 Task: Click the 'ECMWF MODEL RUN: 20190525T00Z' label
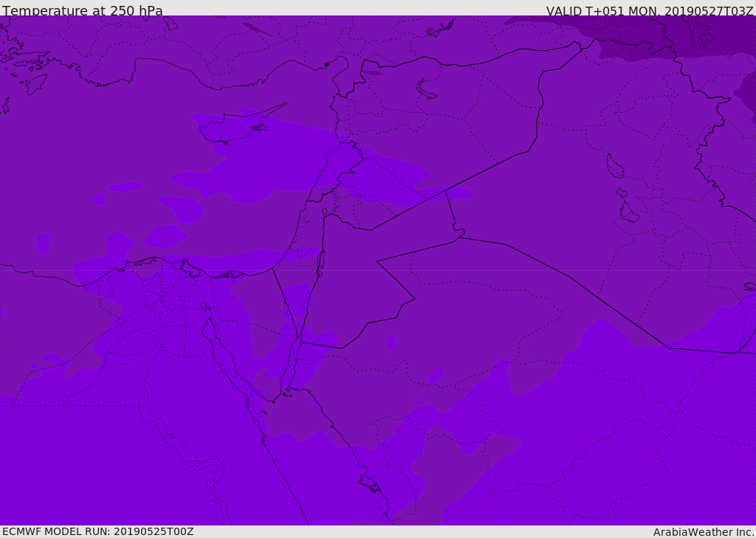(98, 531)
